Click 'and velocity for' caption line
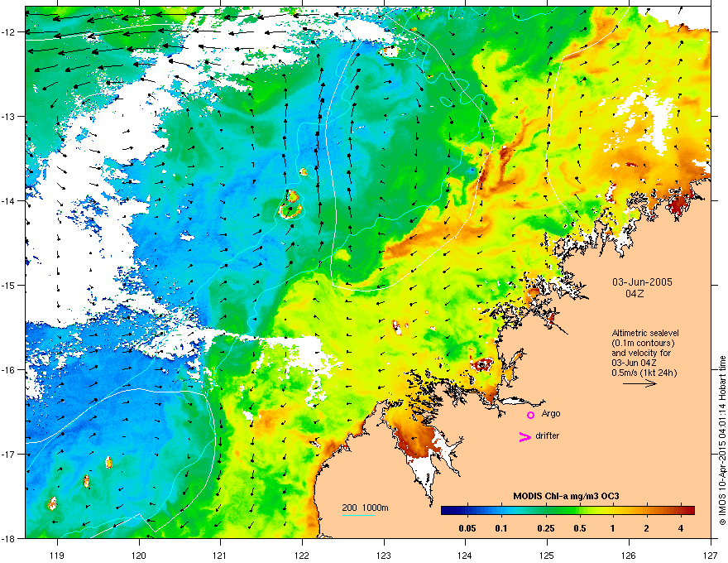This screenshot has width=728, height=563. 641,353
